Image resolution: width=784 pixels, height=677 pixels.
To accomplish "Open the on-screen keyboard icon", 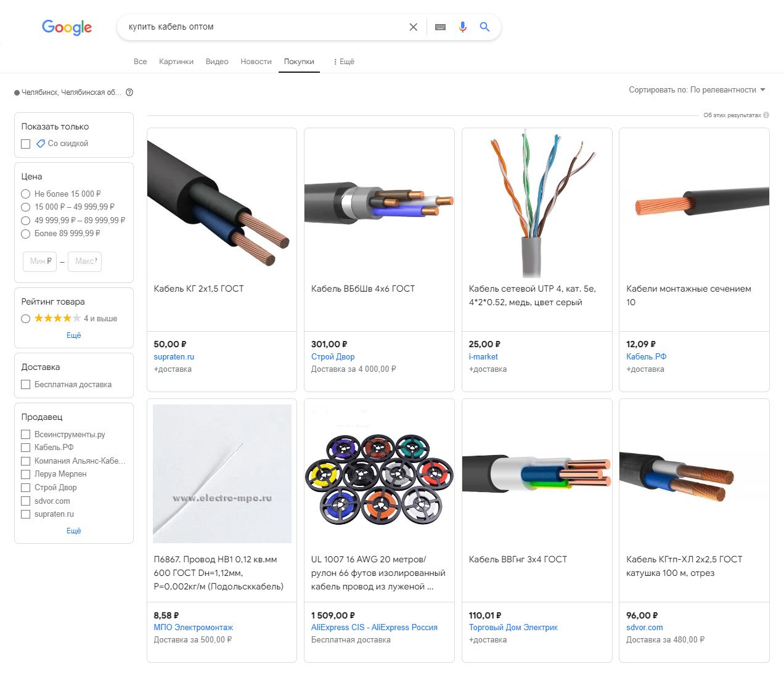I will [440, 27].
